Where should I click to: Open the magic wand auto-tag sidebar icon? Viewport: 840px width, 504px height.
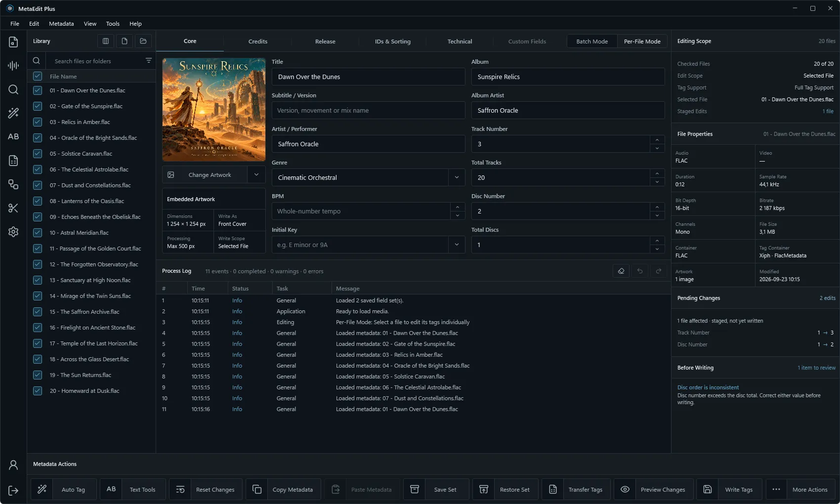pyautogui.click(x=13, y=113)
